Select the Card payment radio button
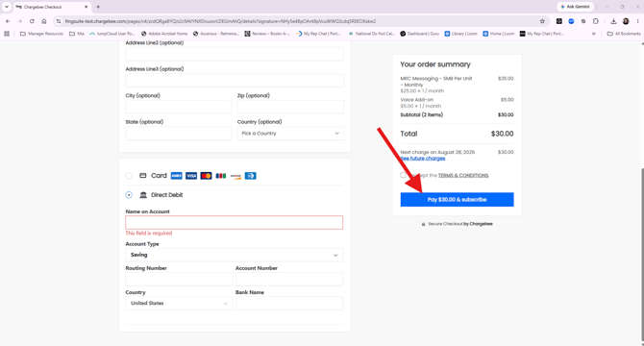The width and height of the screenshot is (644, 346). 129,176
